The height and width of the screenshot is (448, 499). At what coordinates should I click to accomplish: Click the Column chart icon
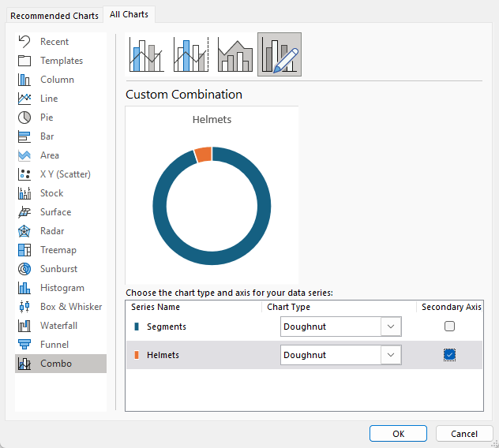[x=24, y=80]
